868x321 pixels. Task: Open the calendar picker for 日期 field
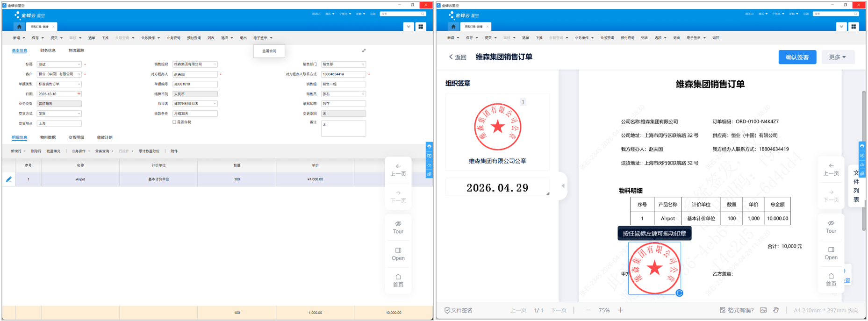(79, 94)
